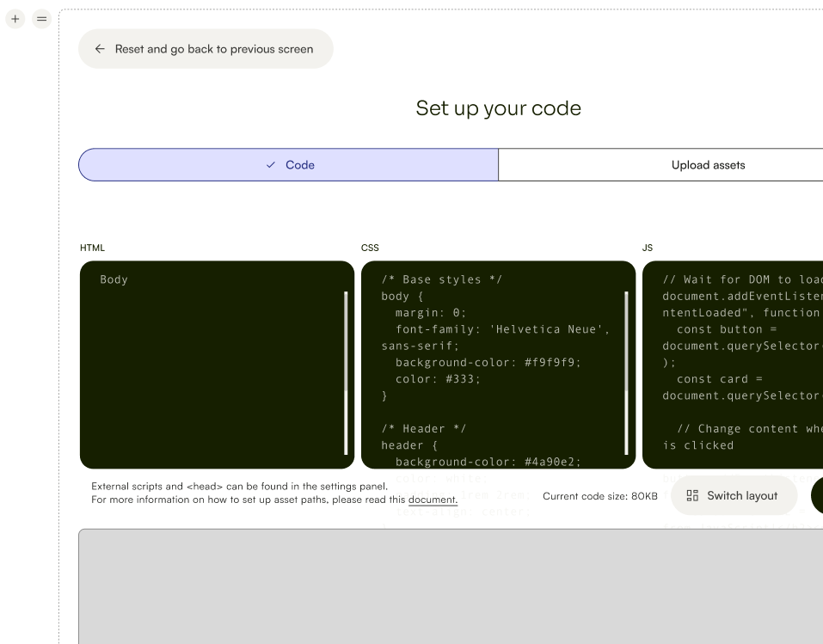Click the grid icon on Switch layout

coord(692,496)
